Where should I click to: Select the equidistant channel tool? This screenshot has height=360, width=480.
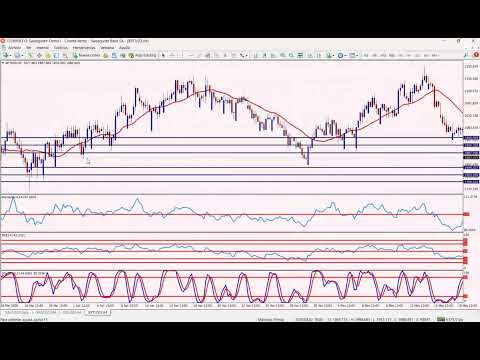pyautogui.click(x=207, y=55)
